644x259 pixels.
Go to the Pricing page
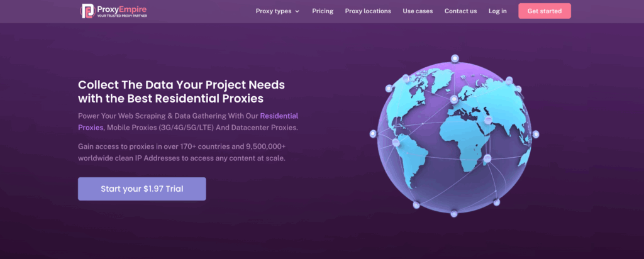pos(323,11)
